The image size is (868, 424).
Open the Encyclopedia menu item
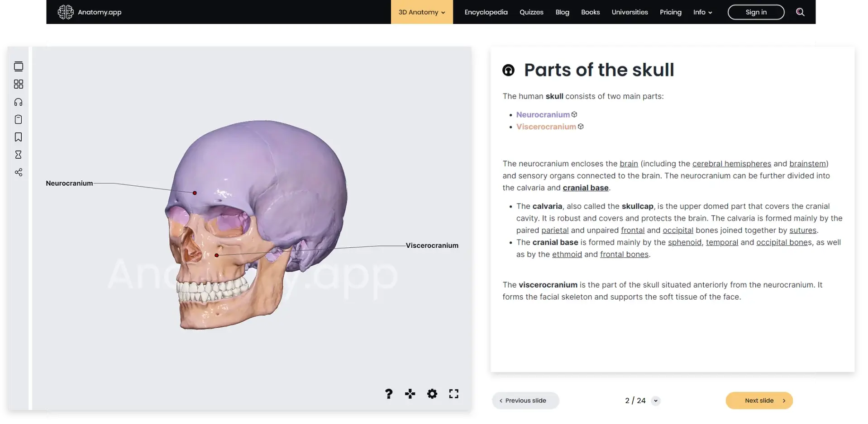click(486, 12)
